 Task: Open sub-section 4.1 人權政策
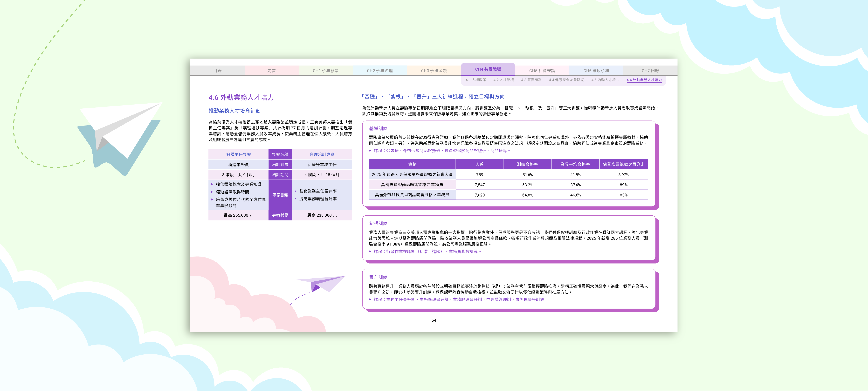pyautogui.click(x=476, y=80)
